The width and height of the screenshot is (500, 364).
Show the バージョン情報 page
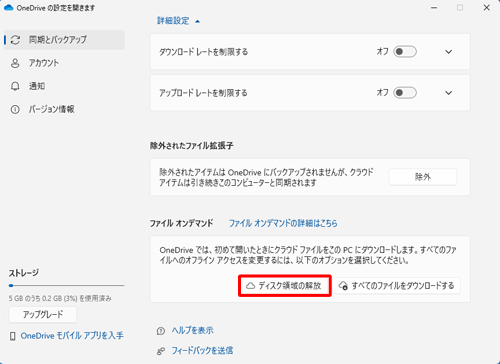click(51, 109)
